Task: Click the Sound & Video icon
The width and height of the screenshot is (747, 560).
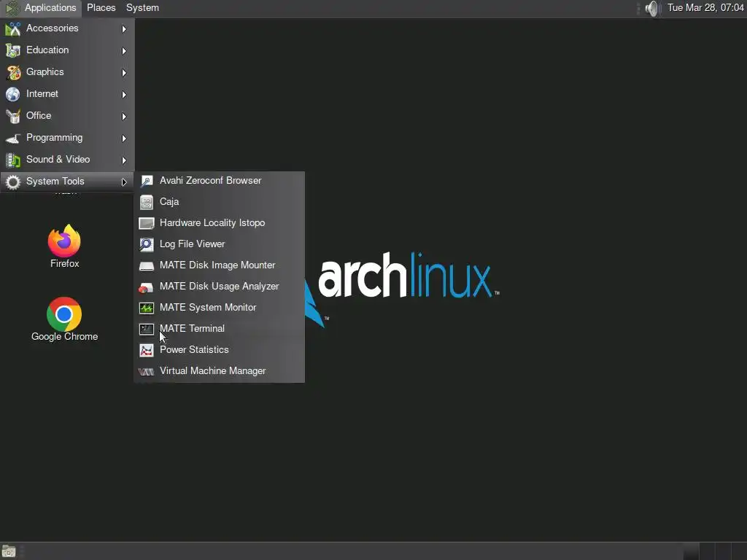Action: tap(13, 160)
